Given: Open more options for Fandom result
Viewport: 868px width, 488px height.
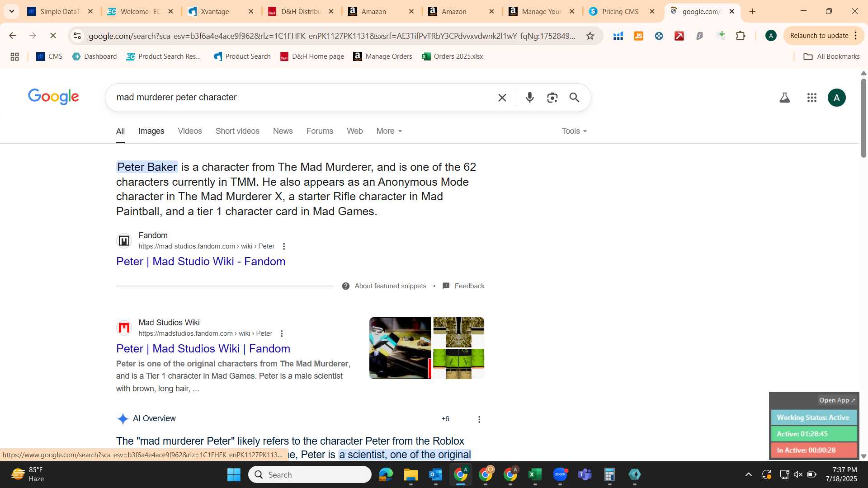Looking at the screenshot, I should click(284, 246).
